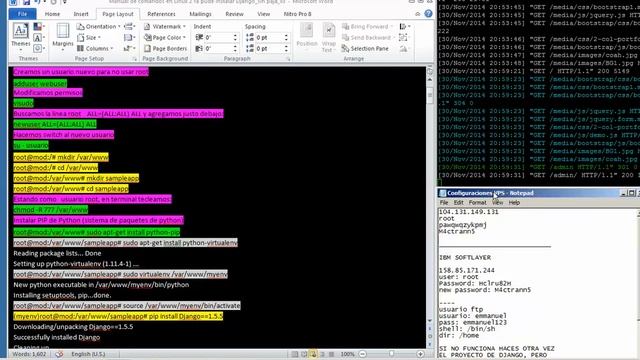
Task: Click the Position button
Action: click(x=307, y=37)
